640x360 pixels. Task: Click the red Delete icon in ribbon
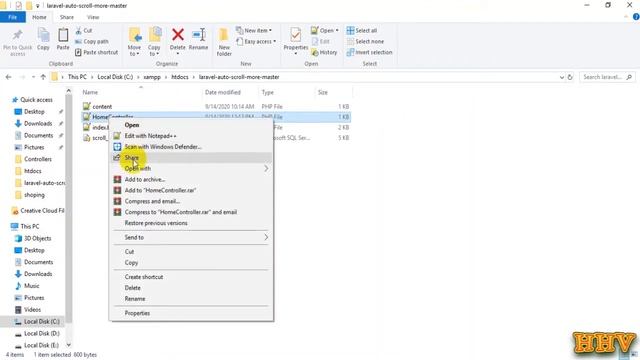tap(178, 35)
